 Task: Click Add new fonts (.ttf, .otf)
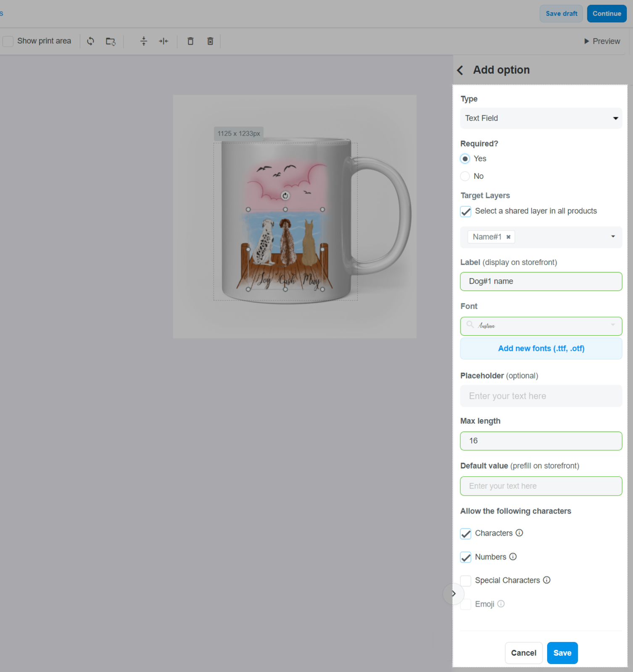[541, 349]
